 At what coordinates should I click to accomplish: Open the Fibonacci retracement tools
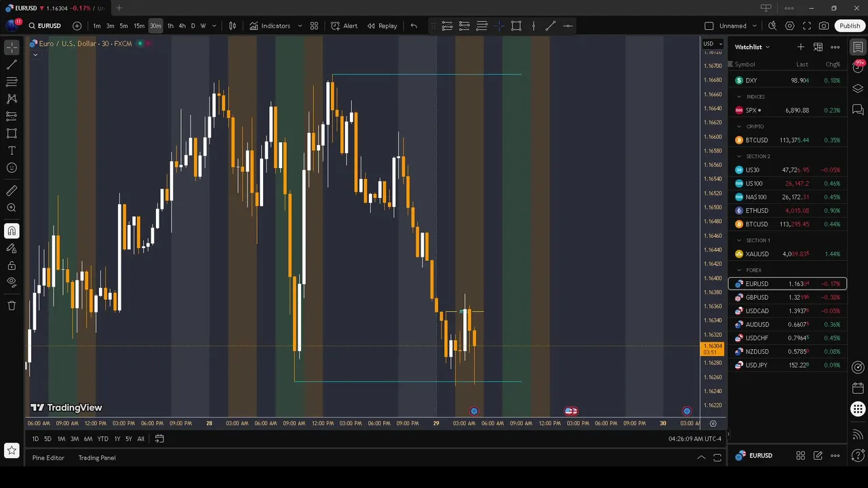pyautogui.click(x=12, y=82)
